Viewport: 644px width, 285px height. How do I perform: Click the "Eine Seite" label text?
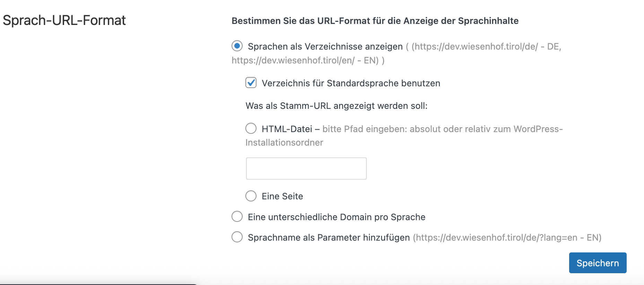pos(282,196)
